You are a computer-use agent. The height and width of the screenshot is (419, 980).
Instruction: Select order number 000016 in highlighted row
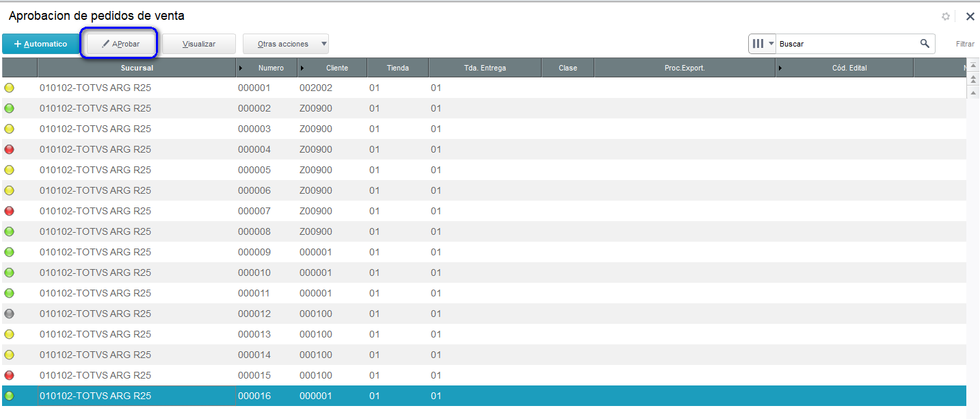click(x=254, y=396)
